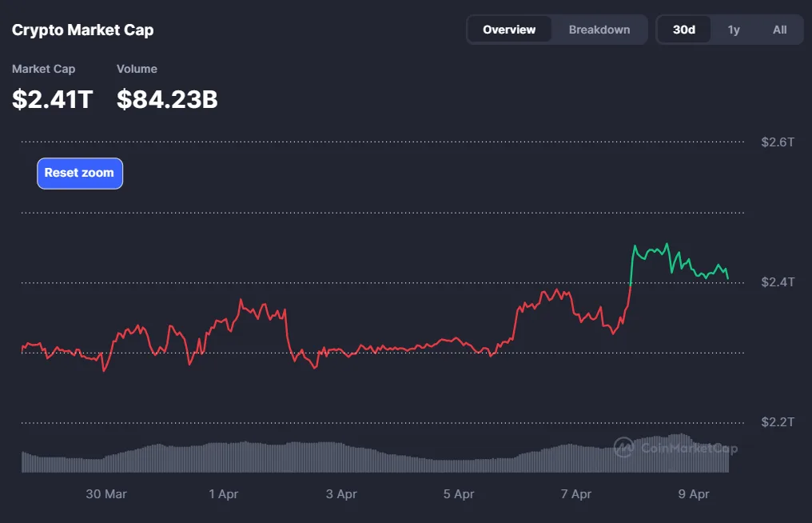The image size is (812, 523).
Task: Click the $2.2T axis label
Action: click(x=778, y=421)
